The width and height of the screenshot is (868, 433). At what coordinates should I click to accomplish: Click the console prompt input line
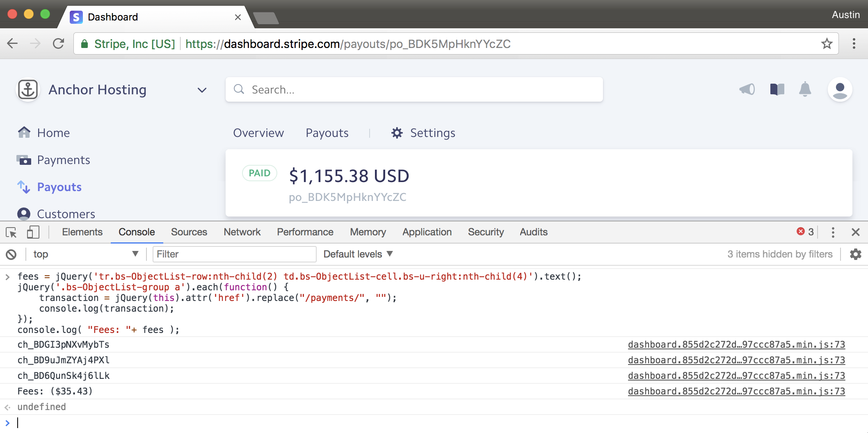pyautogui.click(x=434, y=423)
